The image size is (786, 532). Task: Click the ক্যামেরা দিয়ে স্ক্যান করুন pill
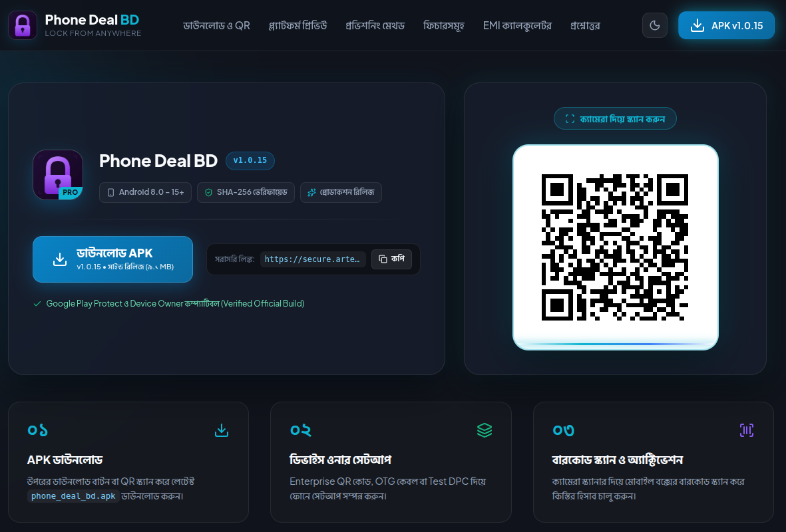(615, 119)
